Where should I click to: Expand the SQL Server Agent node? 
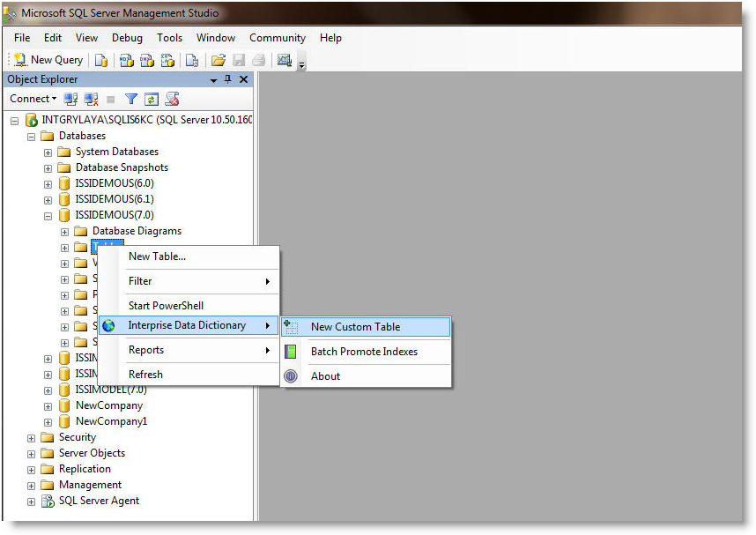click(x=32, y=501)
